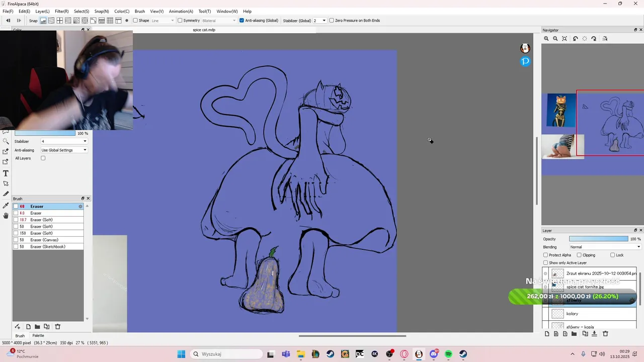
Task: Enable the parallel snap guide icon
Action: (51, 21)
